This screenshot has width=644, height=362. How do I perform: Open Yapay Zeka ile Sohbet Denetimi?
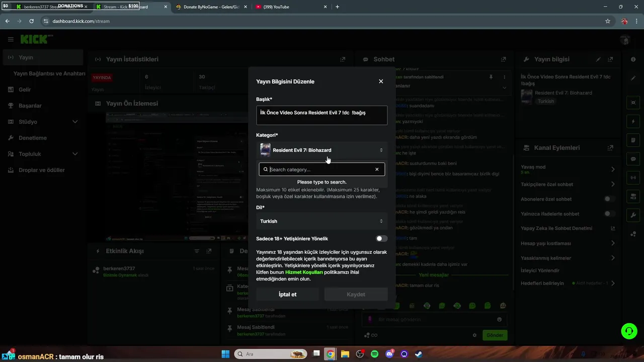[568, 228]
